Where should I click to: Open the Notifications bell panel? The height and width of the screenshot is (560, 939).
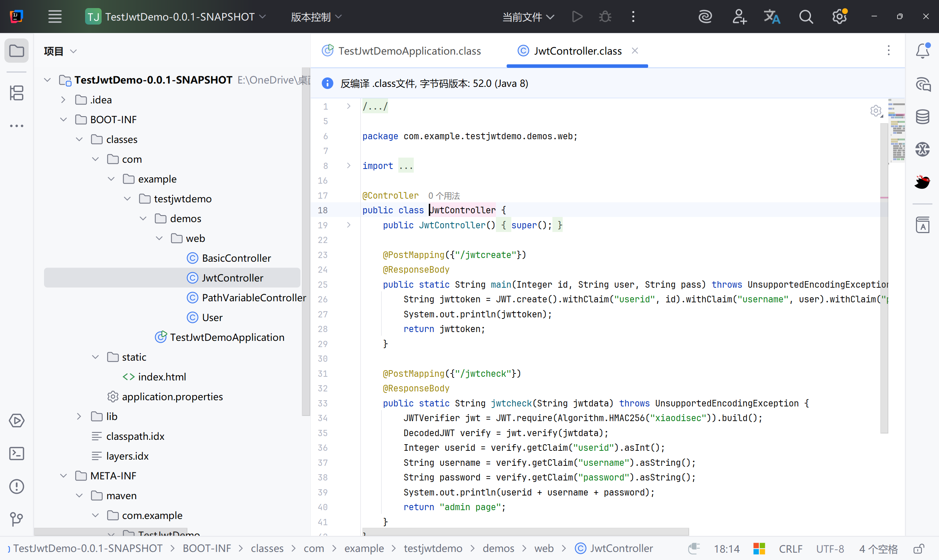(x=922, y=51)
